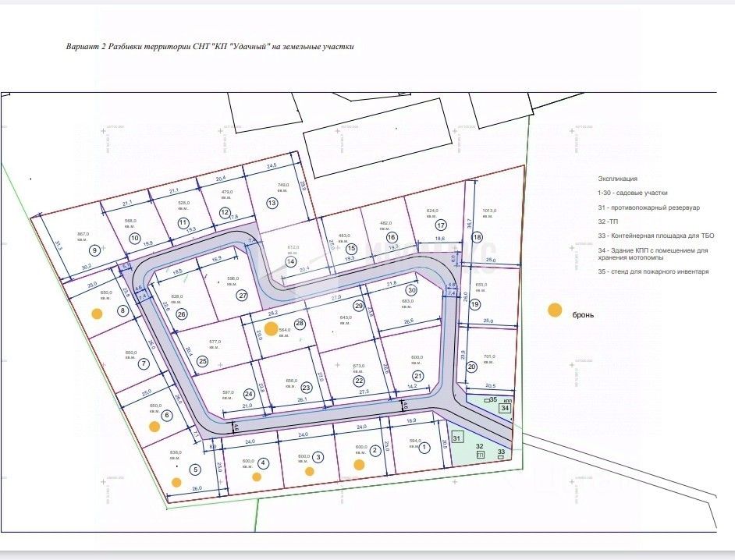Click the boxed number 31 fire reservoir marker
The height and width of the screenshot is (560, 735).
(457, 438)
